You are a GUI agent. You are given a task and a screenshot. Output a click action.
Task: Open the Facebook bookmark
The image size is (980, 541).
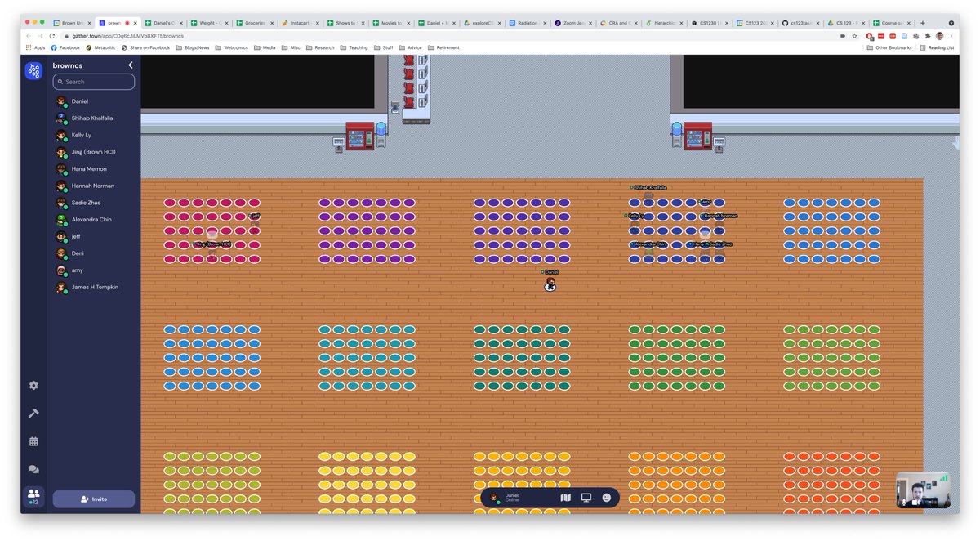point(66,47)
